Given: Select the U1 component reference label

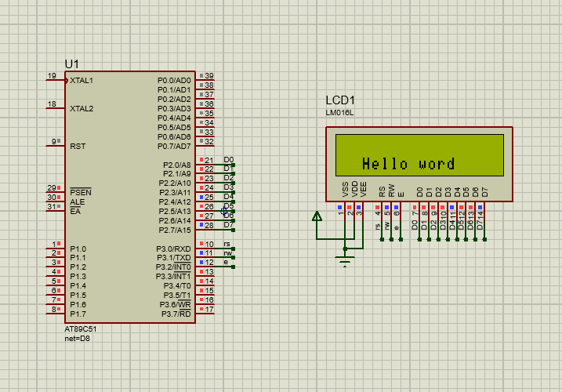Looking at the screenshot, I should [72, 64].
